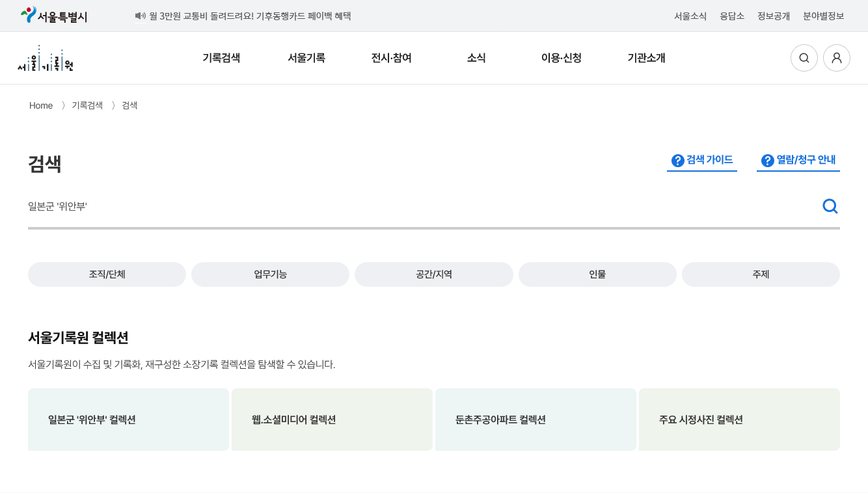
Task: Open the header search magnifier icon
Action: [x=804, y=58]
